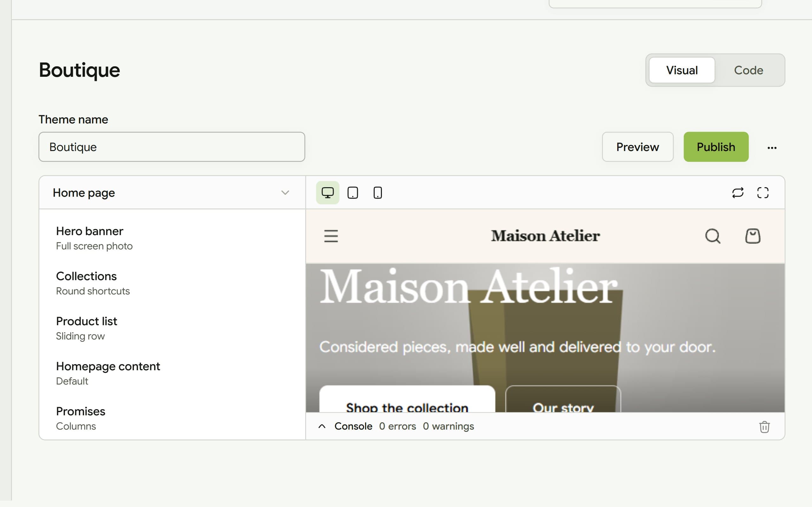Click the Preview button

[638, 147]
